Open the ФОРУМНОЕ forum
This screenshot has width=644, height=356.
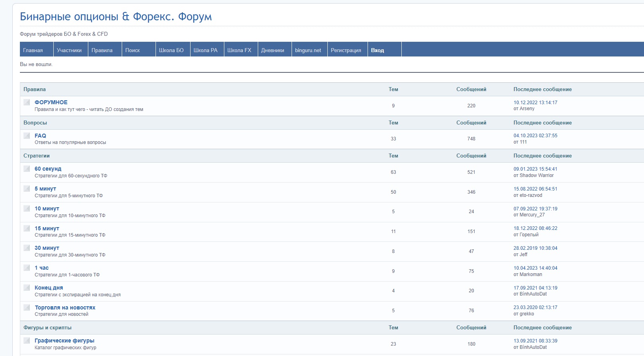click(51, 102)
